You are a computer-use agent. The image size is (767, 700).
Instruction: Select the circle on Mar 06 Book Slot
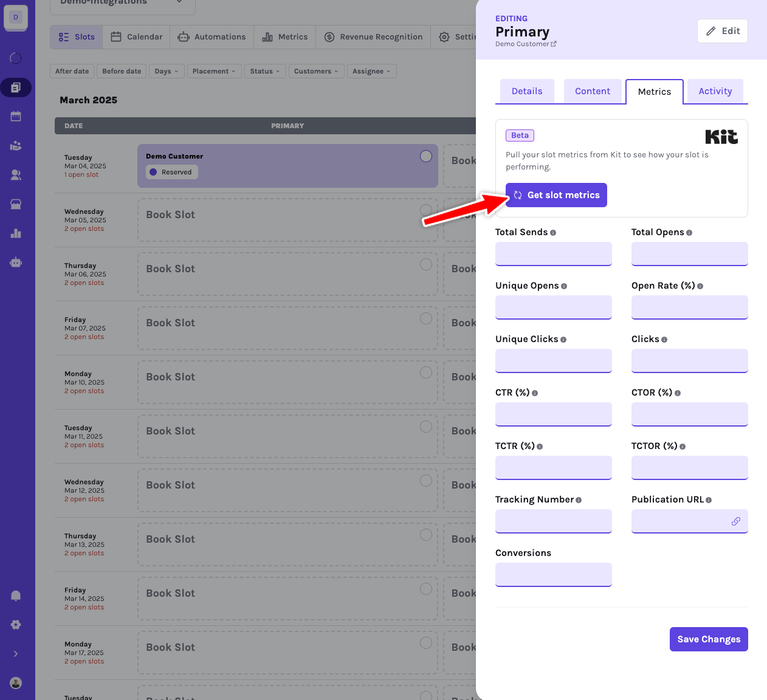pyautogui.click(x=426, y=264)
